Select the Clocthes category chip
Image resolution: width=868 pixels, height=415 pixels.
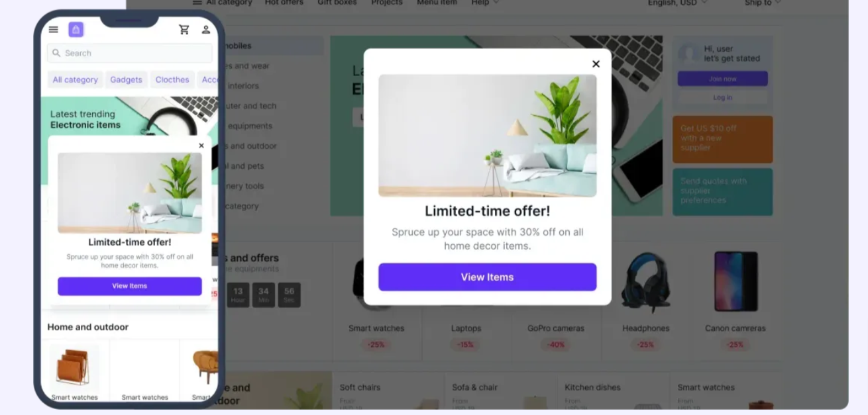pyautogui.click(x=172, y=79)
